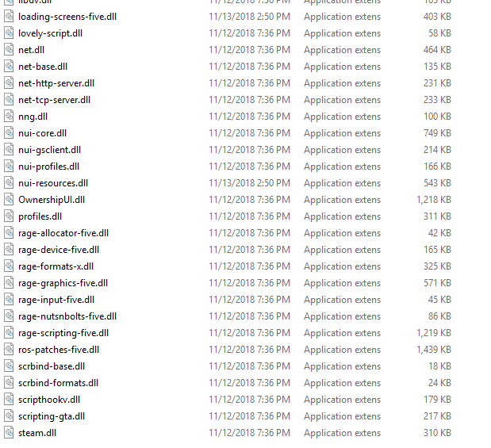Click the 403 KB size value
Image resolution: width=491 pixels, height=448 pixels.
(437, 17)
